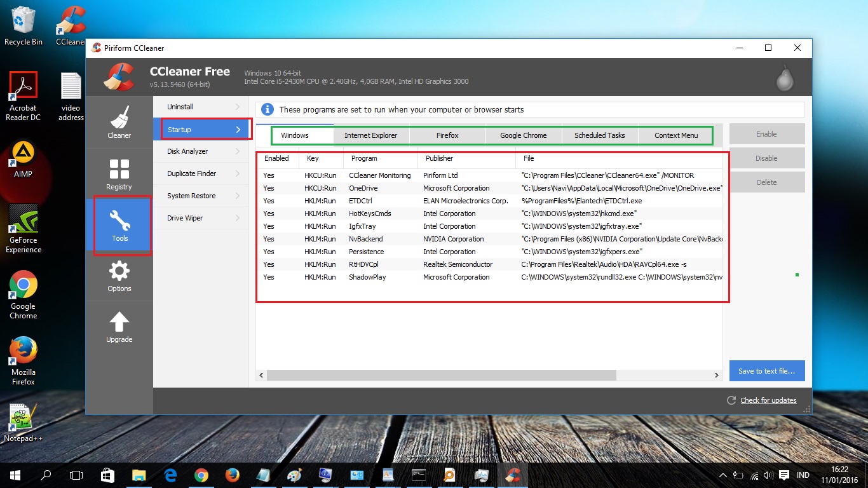Click the scrollbar left arrow in startup list
The height and width of the screenshot is (488, 868).
(x=261, y=376)
